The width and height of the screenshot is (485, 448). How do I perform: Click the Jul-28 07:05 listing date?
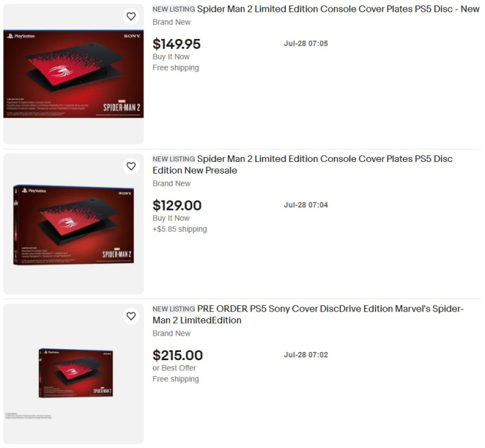click(306, 44)
